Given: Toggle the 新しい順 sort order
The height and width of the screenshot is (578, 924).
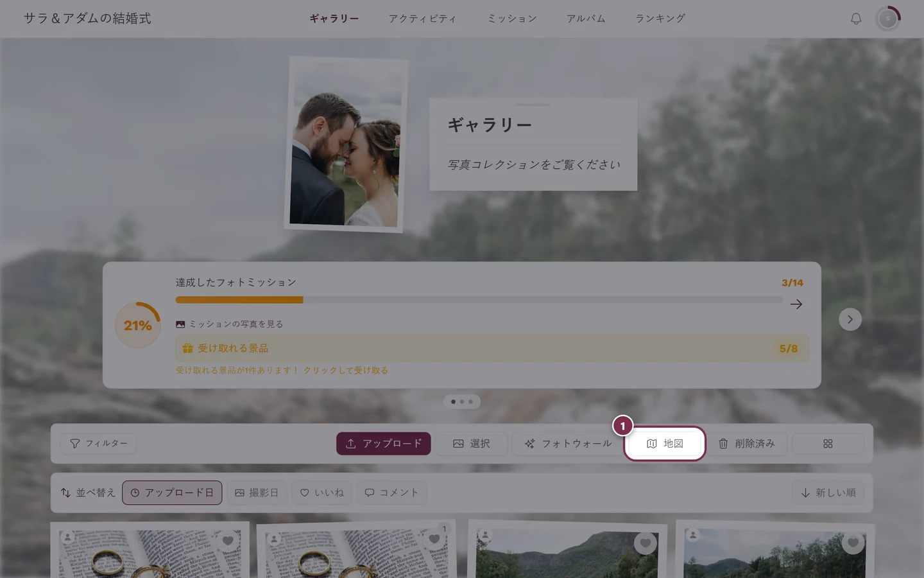Looking at the screenshot, I should tap(828, 493).
